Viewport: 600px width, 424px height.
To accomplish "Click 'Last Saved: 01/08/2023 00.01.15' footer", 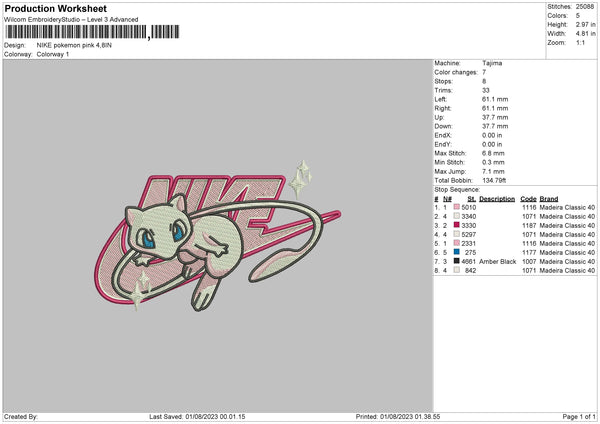I will coord(197,416).
